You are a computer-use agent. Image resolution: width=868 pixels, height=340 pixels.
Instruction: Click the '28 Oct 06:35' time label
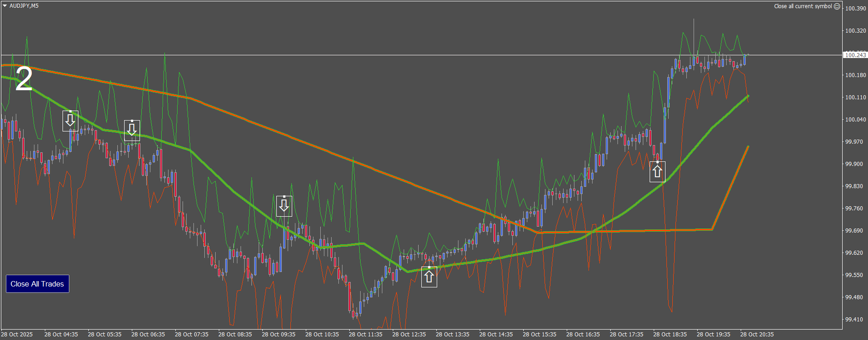[148, 335]
